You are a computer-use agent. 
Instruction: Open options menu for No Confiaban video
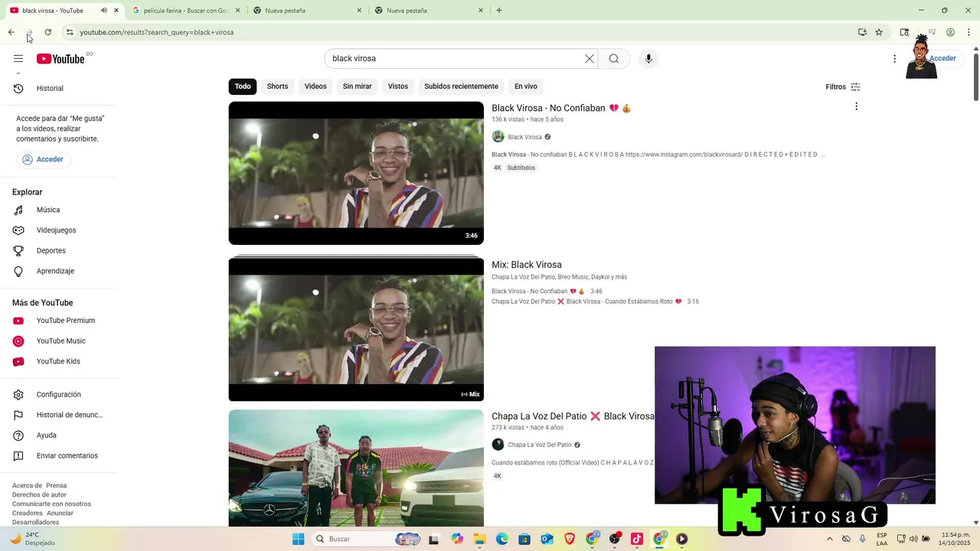pyautogui.click(x=856, y=106)
